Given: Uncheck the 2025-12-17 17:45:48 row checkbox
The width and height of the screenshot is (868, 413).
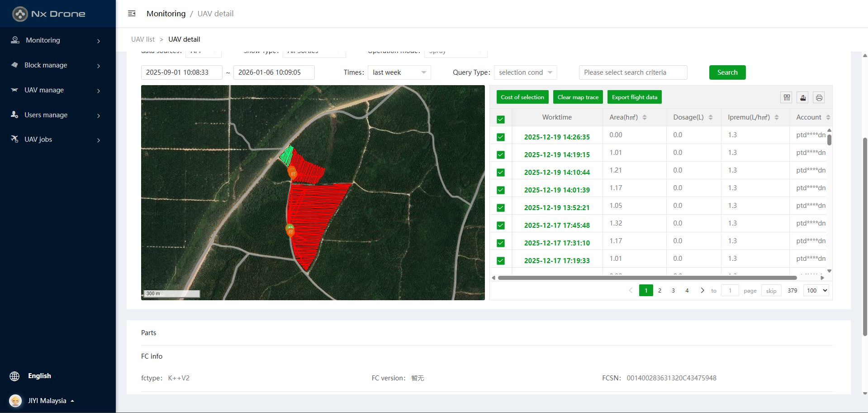Looking at the screenshot, I should (500, 226).
